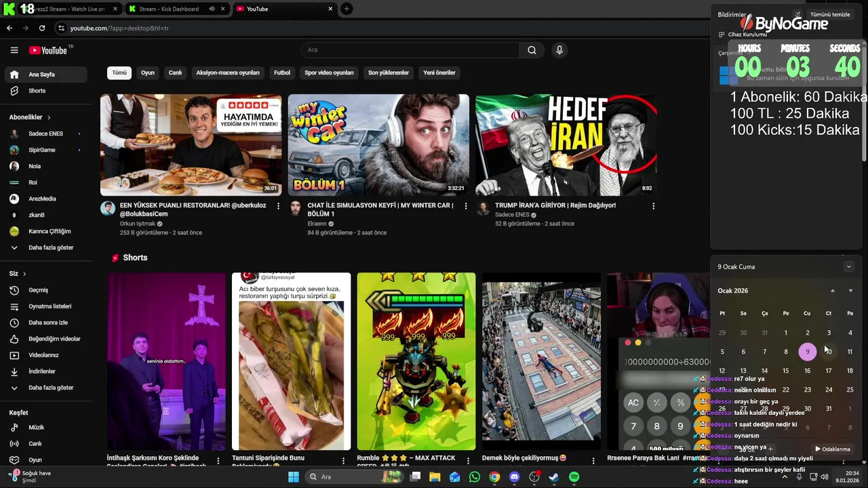Click the Ocak 2026 month header

[732, 291]
